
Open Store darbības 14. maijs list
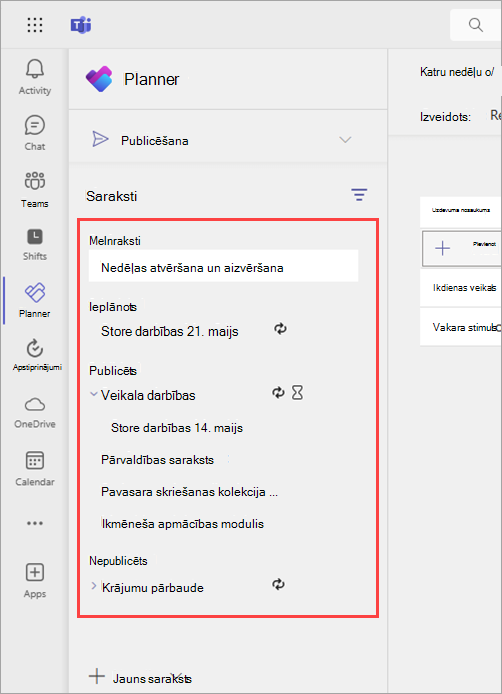[177, 428]
